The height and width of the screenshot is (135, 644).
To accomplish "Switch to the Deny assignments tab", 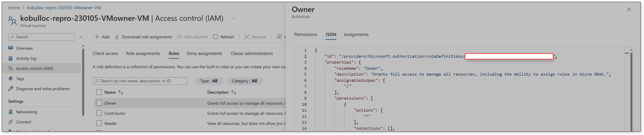I will 204,53.
